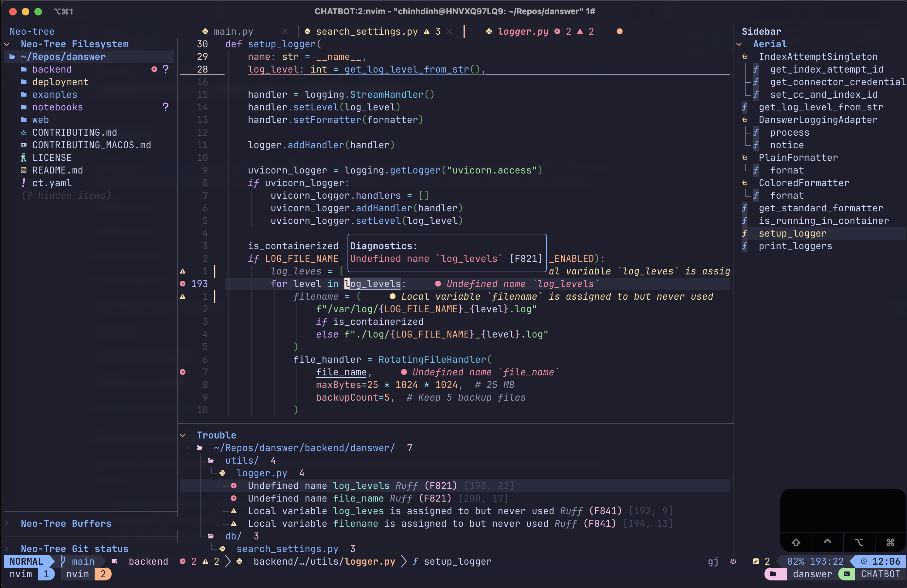This screenshot has height=588, width=907.
Task: Click the backend folder icon in Neo-tree
Action: click(24, 69)
